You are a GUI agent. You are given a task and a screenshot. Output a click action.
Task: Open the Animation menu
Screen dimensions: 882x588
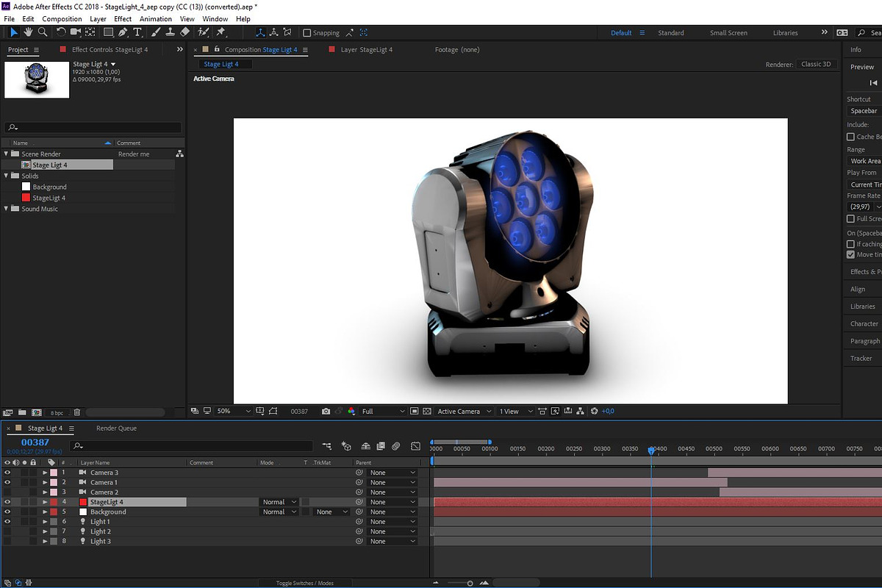pyautogui.click(x=155, y=18)
